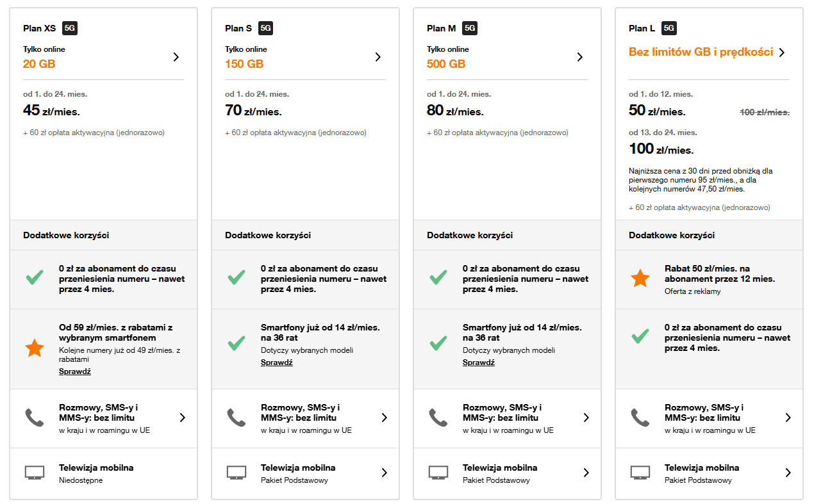This screenshot has width=814, height=504.
Task: Expand Plan XS 20 GB details arrow
Action: point(176,57)
